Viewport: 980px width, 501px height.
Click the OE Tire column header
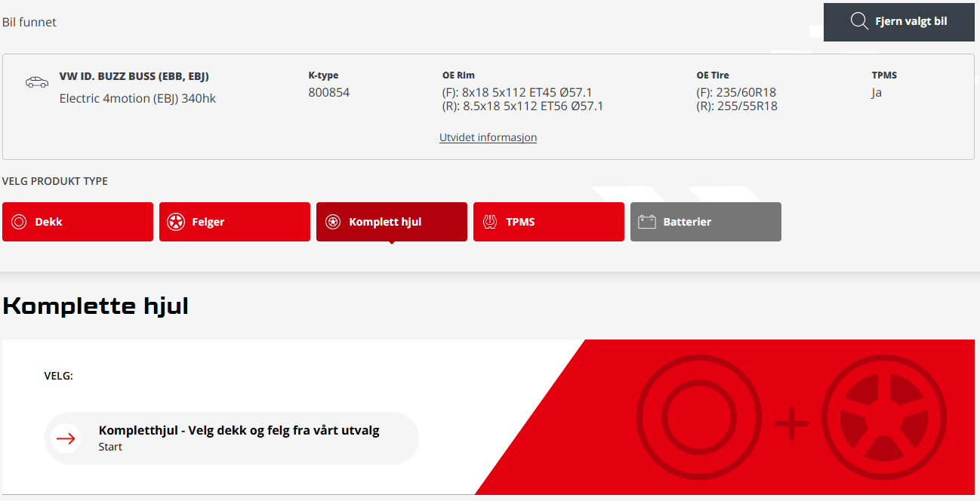[x=713, y=75]
